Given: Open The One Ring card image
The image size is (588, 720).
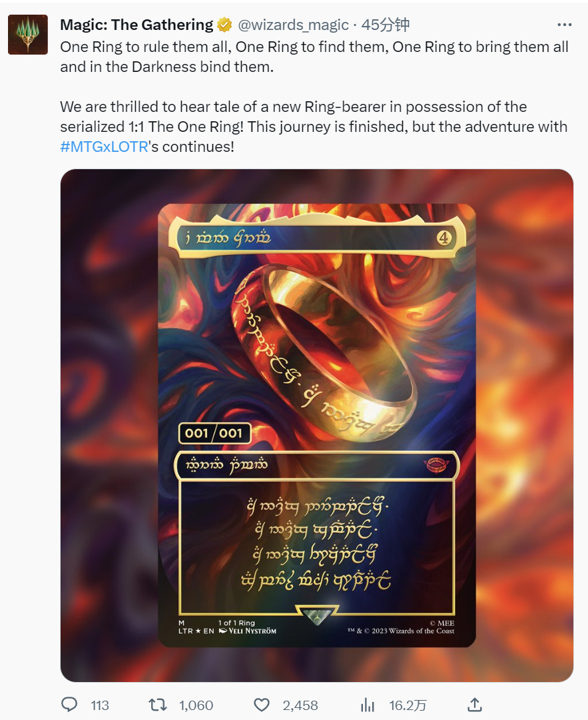Looking at the screenshot, I should (317, 425).
